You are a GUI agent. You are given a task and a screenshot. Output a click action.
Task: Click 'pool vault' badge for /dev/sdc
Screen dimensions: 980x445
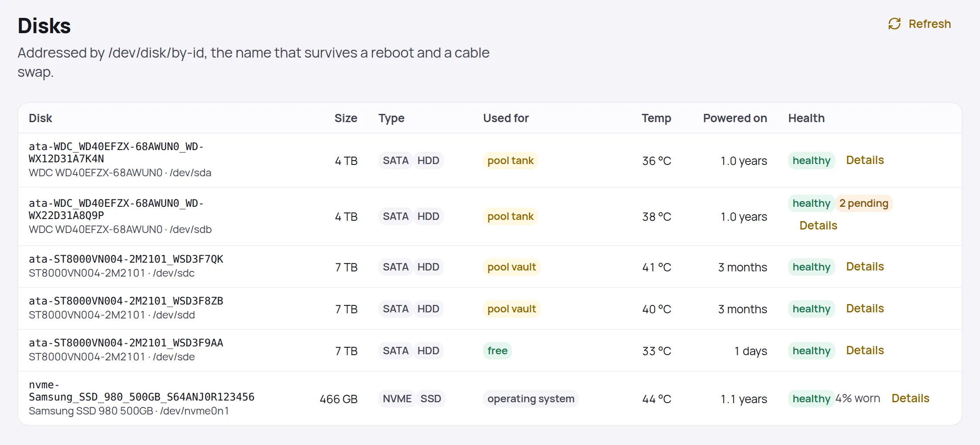[x=512, y=267]
